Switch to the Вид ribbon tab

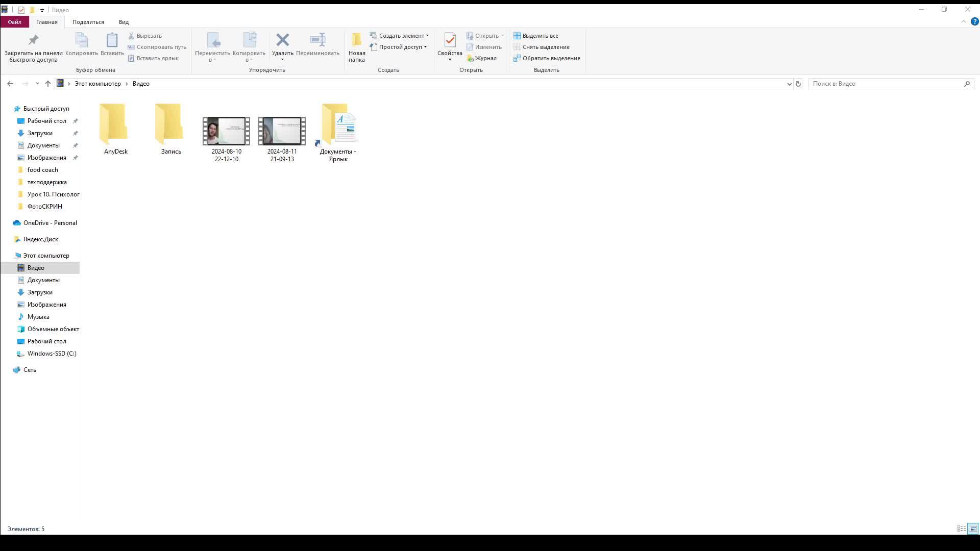[x=124, y=22]
